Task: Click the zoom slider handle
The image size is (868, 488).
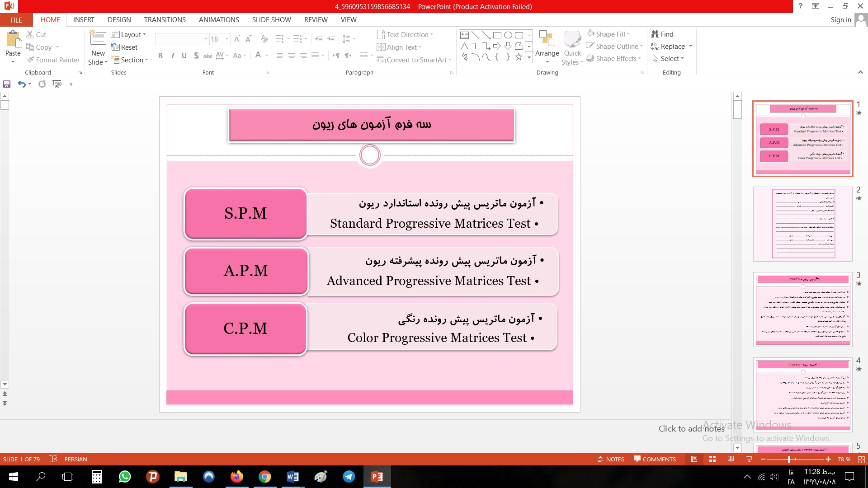Action: tap(789, 459)
